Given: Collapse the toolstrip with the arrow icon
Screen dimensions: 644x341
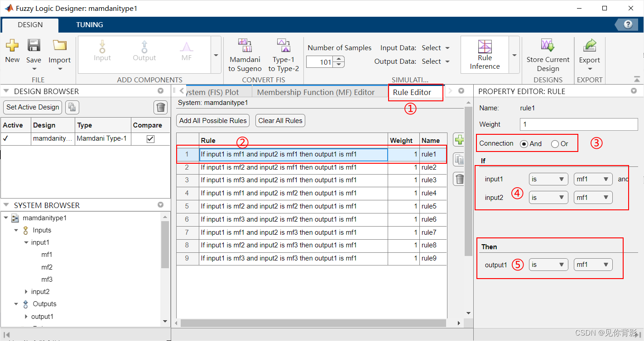Looking at the screenshot, I should tap(637, 79).
